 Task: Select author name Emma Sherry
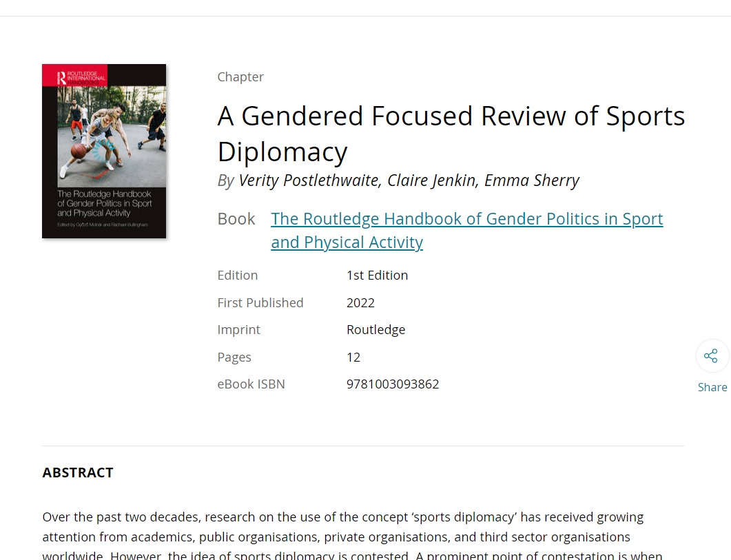pos(531,180)
